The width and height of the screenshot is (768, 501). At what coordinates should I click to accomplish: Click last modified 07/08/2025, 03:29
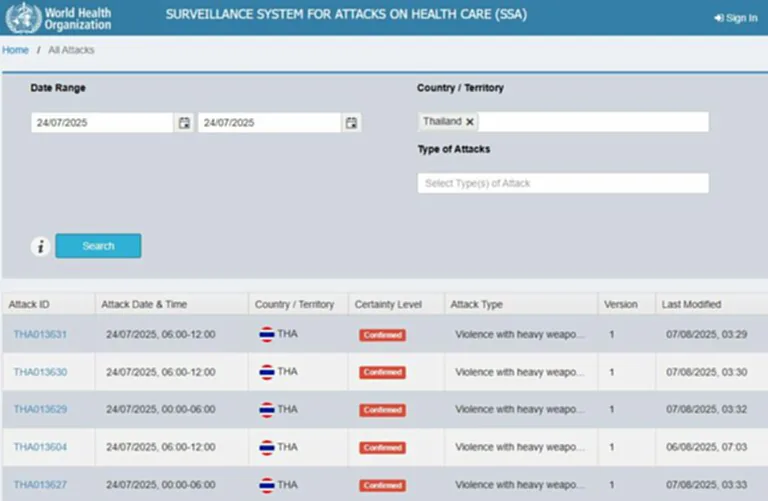point(706,334)
